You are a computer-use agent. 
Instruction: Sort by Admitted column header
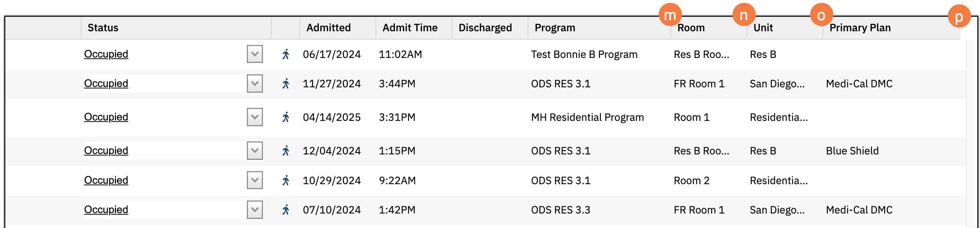329,28
